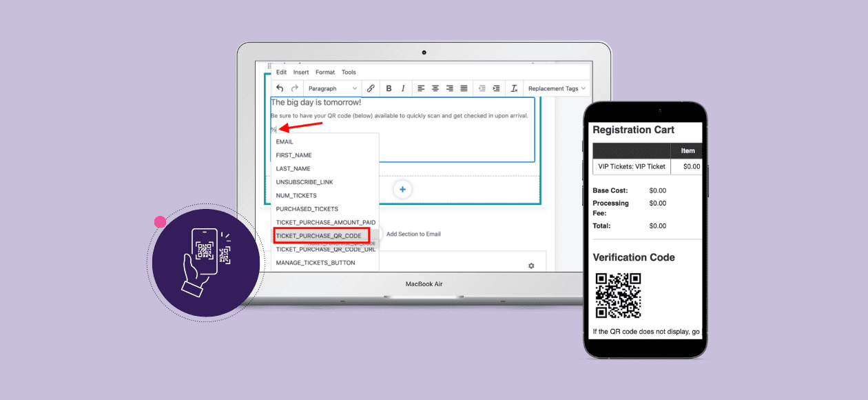The height and width of the screenshot is (400, 868).
Task: Choose EMAIL from the replacement tag list
Action: click(284, 141)
